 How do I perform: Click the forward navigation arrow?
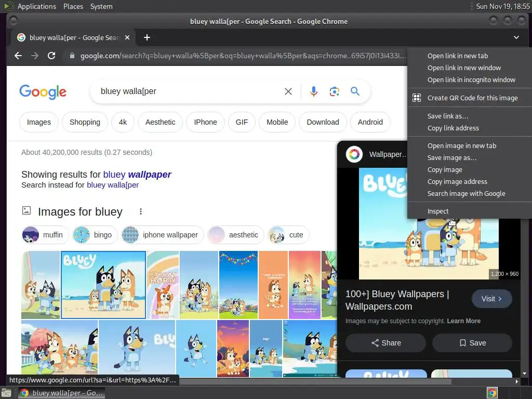(35, 56)
